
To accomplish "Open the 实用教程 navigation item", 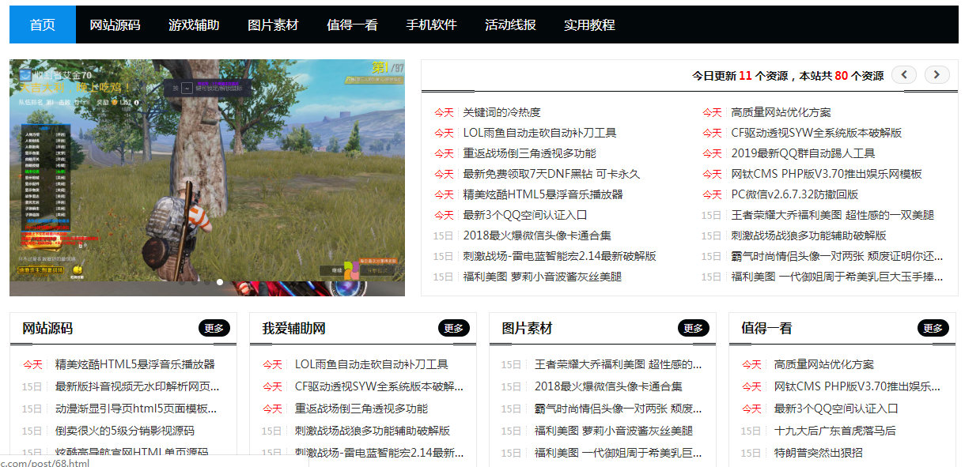I will pyautogui.click(x=589, y=24).
